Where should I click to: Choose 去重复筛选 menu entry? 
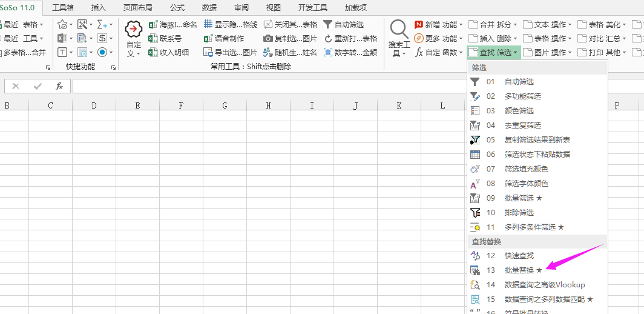click(522, 125)
